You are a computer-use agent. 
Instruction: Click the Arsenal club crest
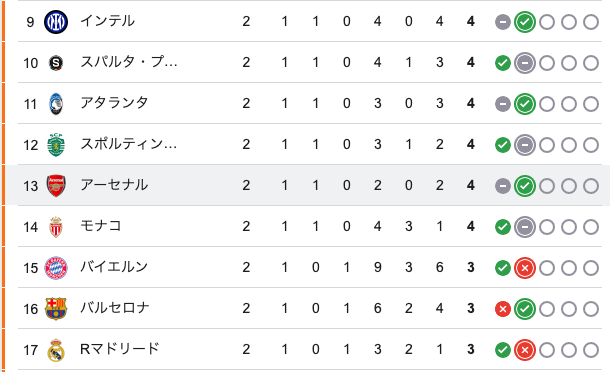56,186
